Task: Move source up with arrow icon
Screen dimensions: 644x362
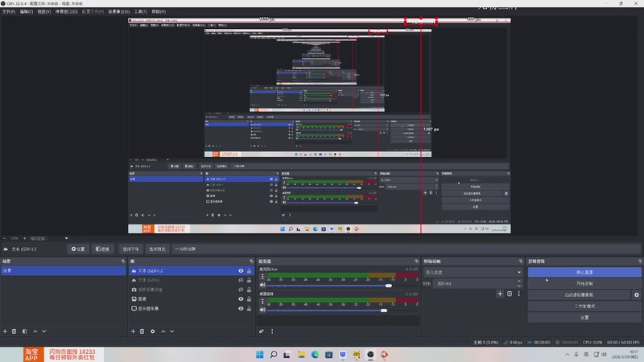Action: (x=163, y=331)
